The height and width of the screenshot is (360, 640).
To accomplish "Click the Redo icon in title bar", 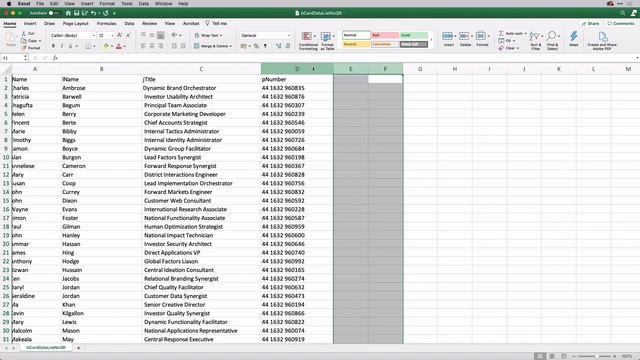I will coord(106,13).
